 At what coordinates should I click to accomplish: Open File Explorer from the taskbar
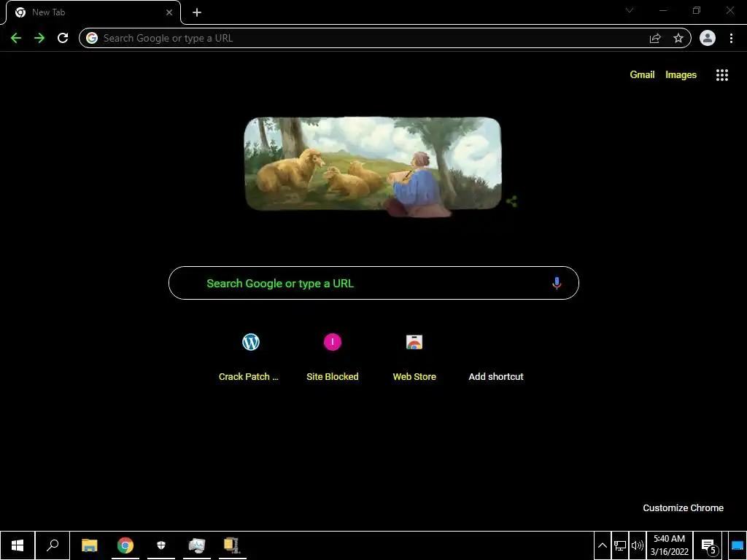tap(90, 545)
